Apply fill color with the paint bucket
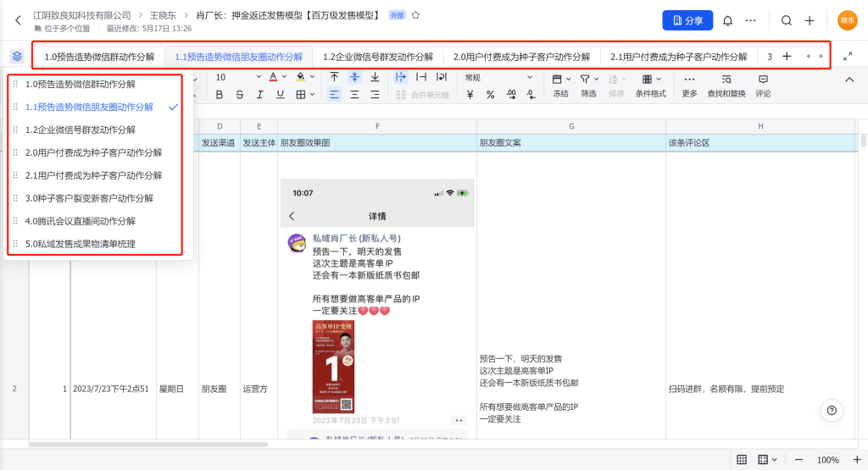This screenshot has height=470, width=868. coord(301,77)
